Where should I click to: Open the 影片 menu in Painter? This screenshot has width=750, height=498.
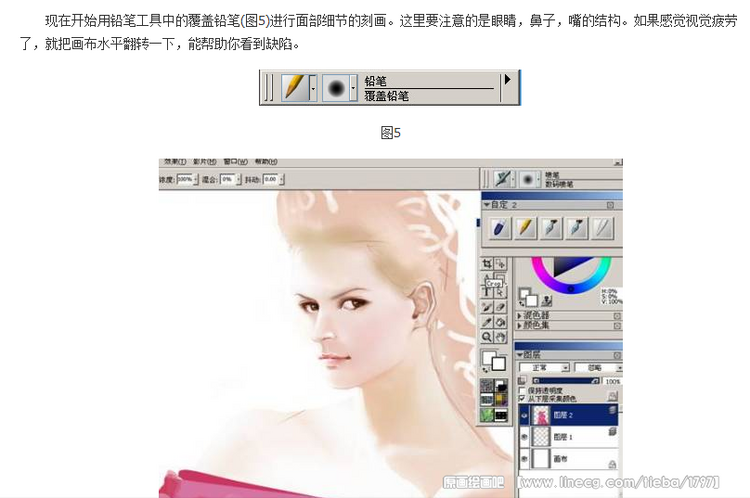205,162
